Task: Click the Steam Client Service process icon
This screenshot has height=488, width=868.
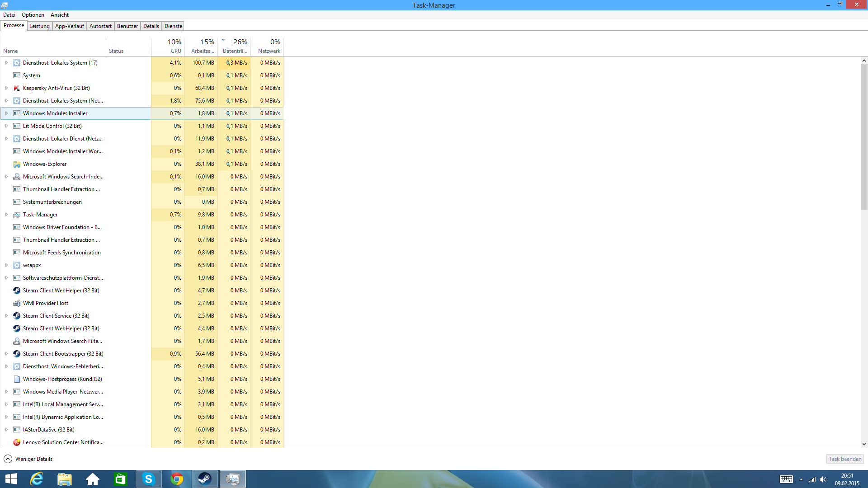Action: (17, 316)
